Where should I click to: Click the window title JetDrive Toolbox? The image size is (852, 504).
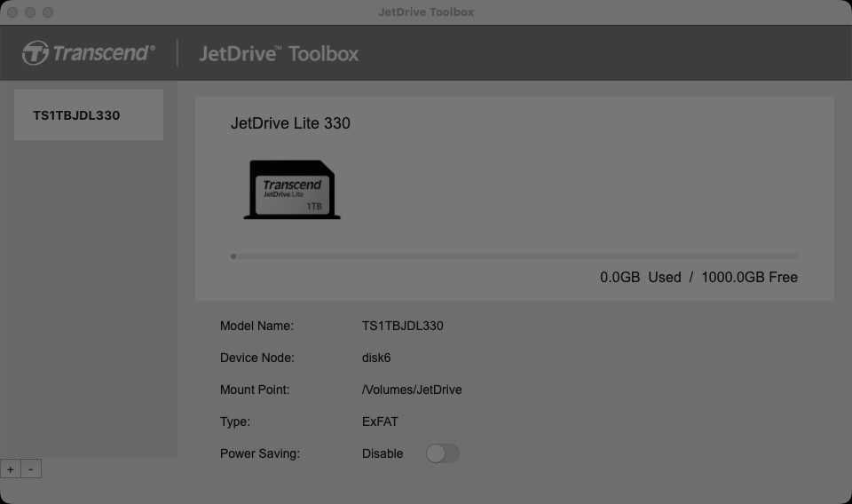[x=426, y=12]
